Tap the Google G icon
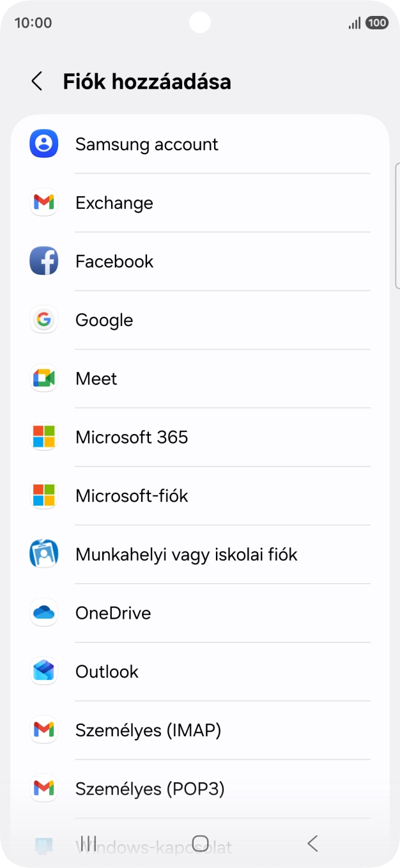The image size is (400, 868). [x=43, y=320]
